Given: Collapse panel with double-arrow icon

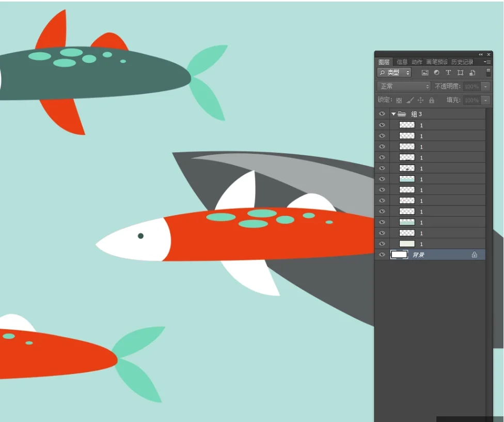Looking at the screenshot, I should click(x=481, y=54).
